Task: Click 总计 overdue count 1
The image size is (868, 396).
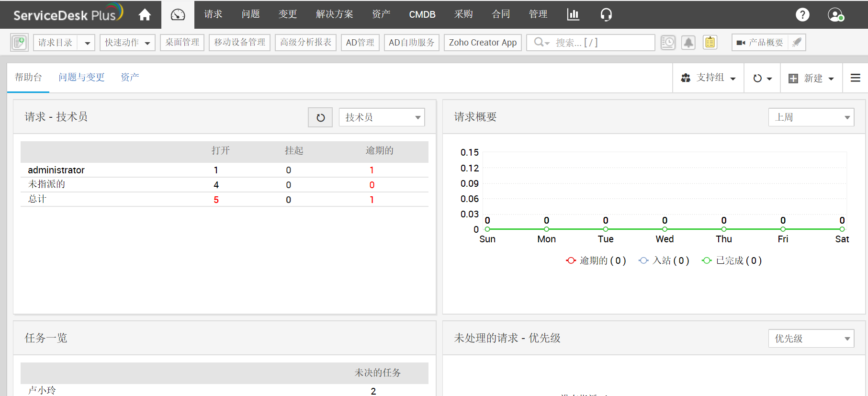Action: coord(372,200)
